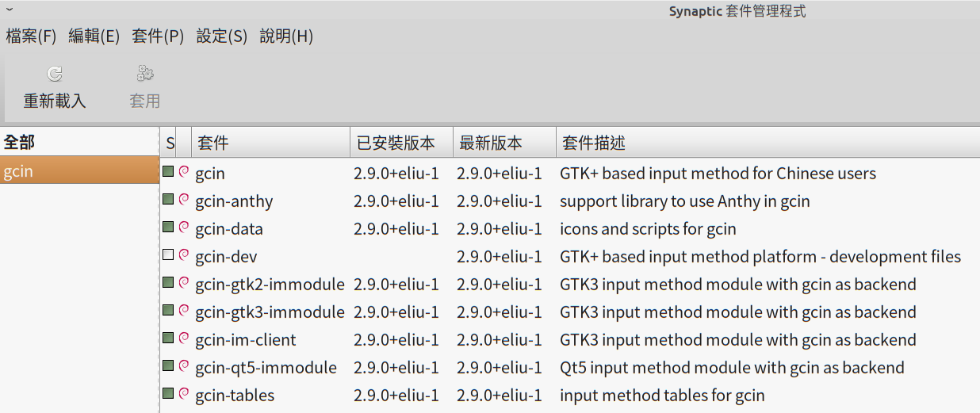This screenshot has height=413, width=980.
Task: Click the Debian swirl icon next to gcin-gtk2-immodule
Action: click(184, 283)
